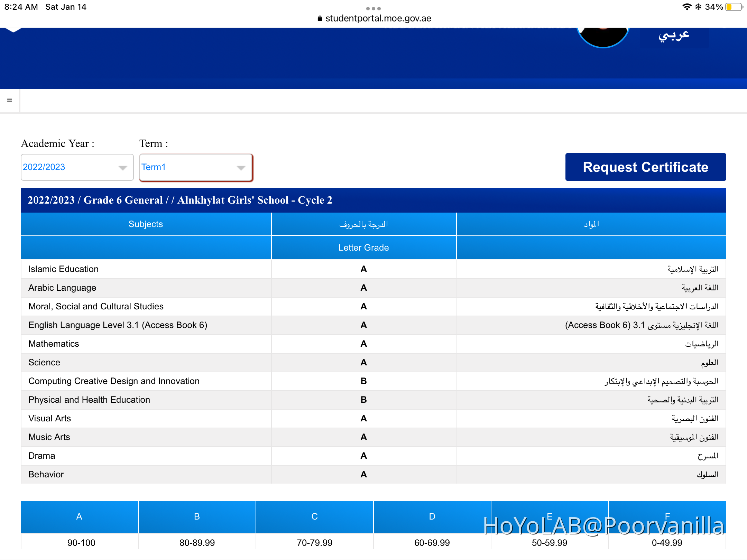Expand the Academic Year options with its arrow
The image size is (747, 560).
(x=122, y=168)
